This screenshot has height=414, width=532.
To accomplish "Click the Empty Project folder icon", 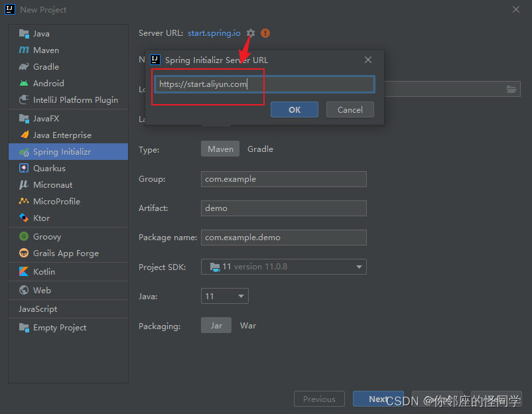I will tap(24, 328).
